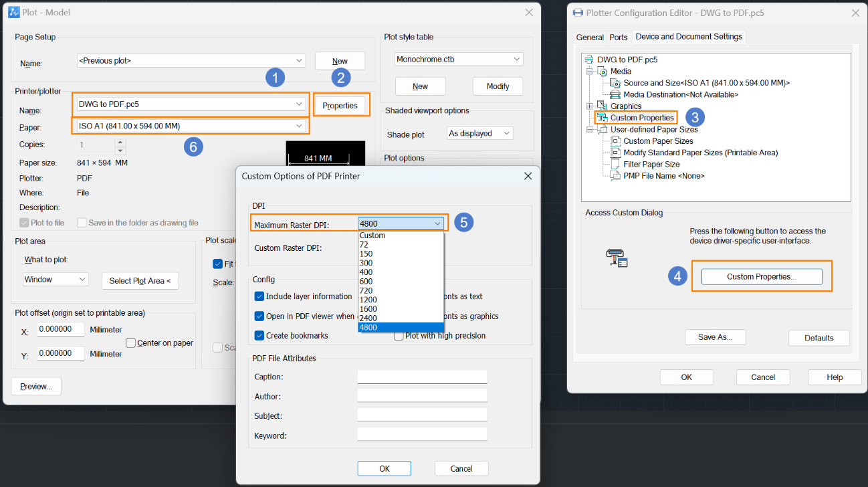The width and height of the screenshot is (868, 487).
Task: Choose 300 in the DPI list
Action: coord(401,263)
